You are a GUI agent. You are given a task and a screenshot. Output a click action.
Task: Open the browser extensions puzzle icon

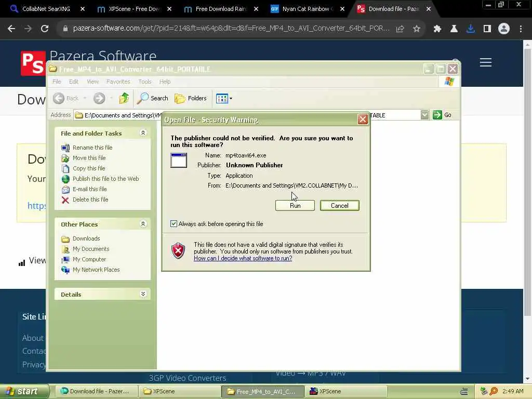437,29
